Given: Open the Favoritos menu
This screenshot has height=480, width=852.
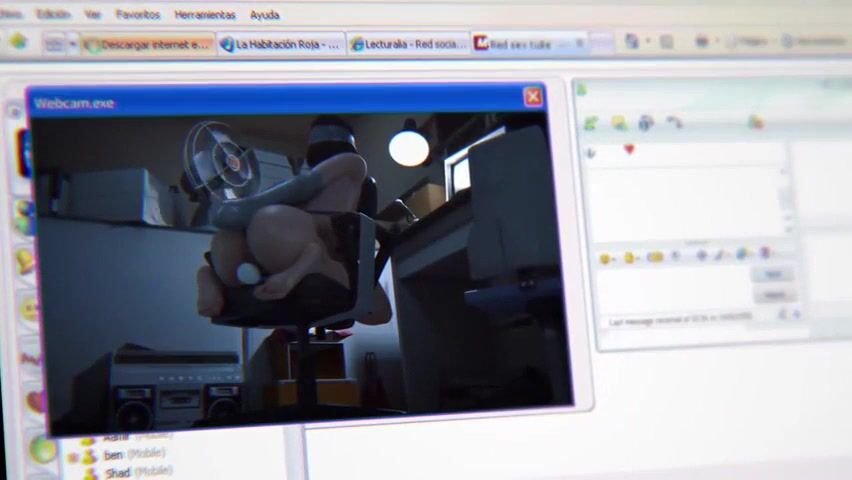Looking at the screenshot, I should (137, 15).
